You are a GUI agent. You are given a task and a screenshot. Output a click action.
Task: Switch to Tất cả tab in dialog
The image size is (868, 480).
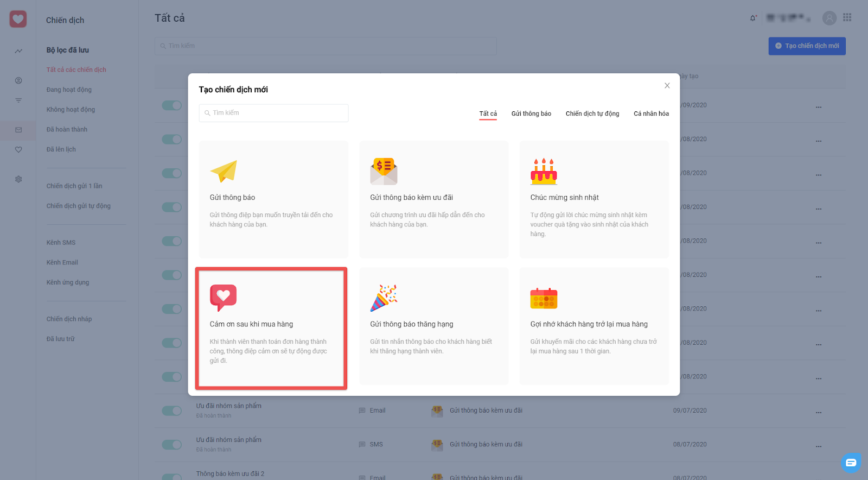point(488,113)
